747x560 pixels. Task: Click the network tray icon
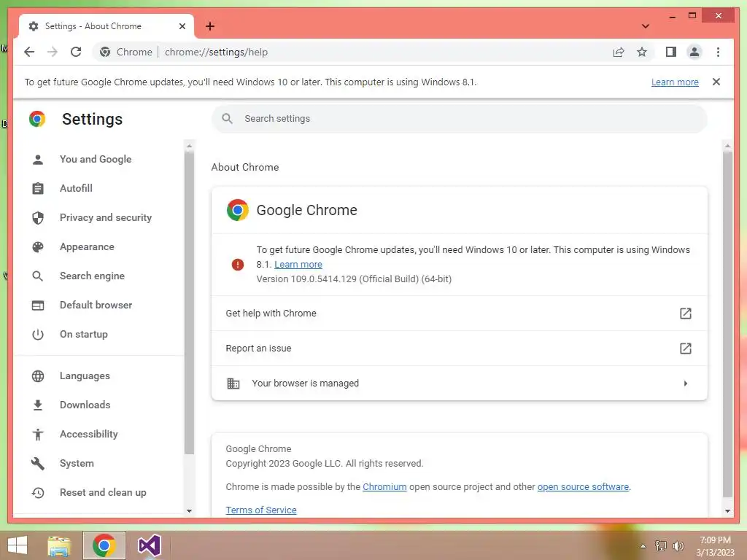coord(661,546)
